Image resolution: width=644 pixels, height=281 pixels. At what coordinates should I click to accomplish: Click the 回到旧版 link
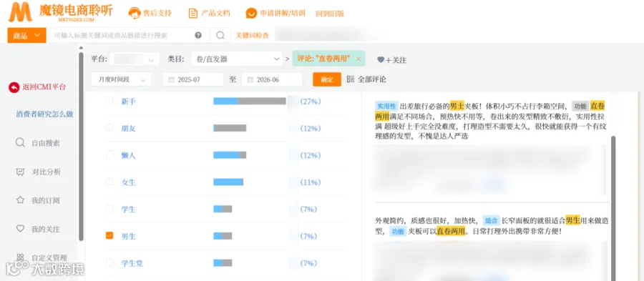point(330,14)
